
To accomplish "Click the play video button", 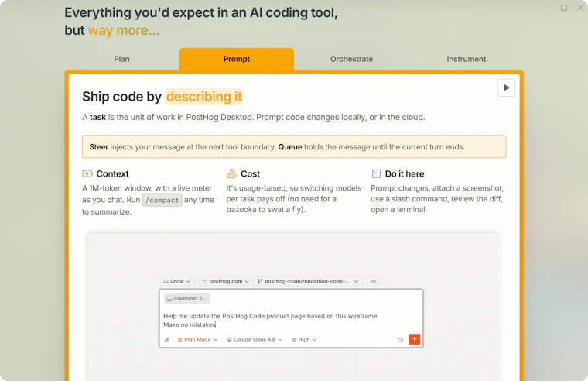I will [x=506, y=88].
